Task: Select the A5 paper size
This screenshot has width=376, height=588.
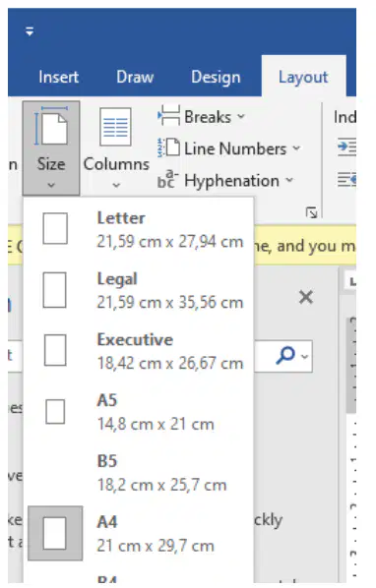Action: pos(139,412)
